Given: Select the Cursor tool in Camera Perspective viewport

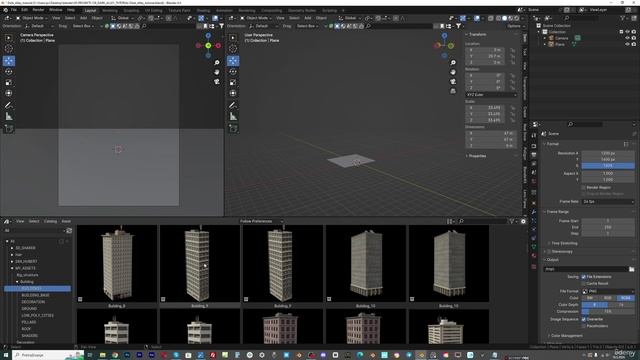Looking at the screenshot, I should [x=9, y=49].
